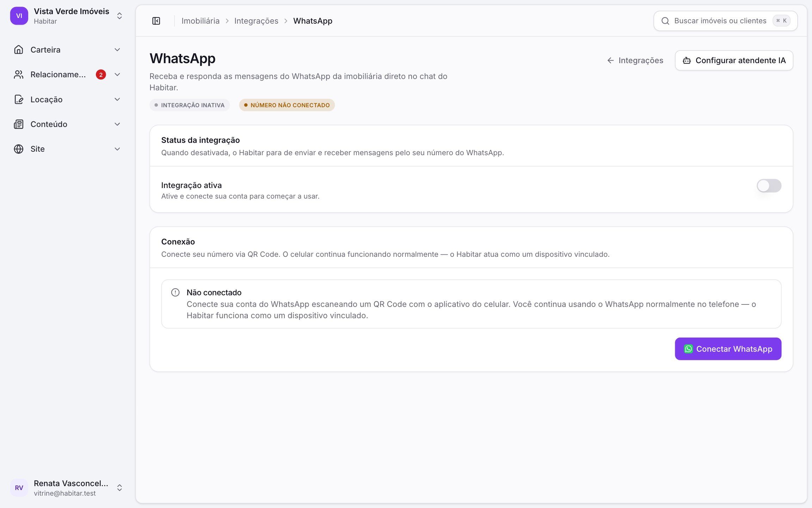Expand the Carteira menu chevron

point(117,50)
